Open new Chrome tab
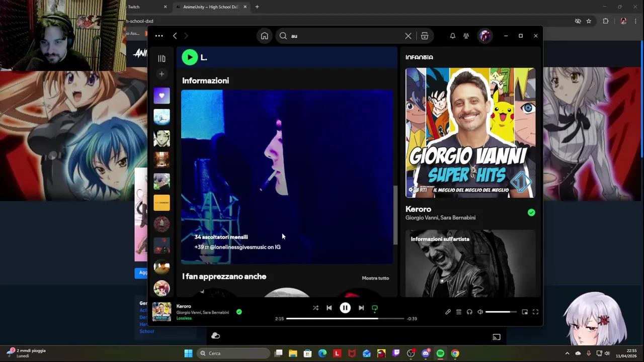Image resolution: width=644 pixels, height=362 pixels. tap(257, 7)
